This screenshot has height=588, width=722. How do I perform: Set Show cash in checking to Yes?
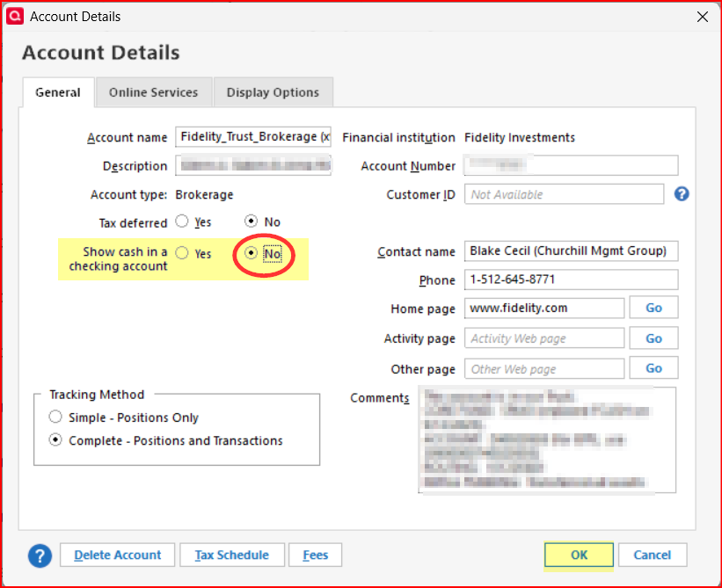pos(182,252)
